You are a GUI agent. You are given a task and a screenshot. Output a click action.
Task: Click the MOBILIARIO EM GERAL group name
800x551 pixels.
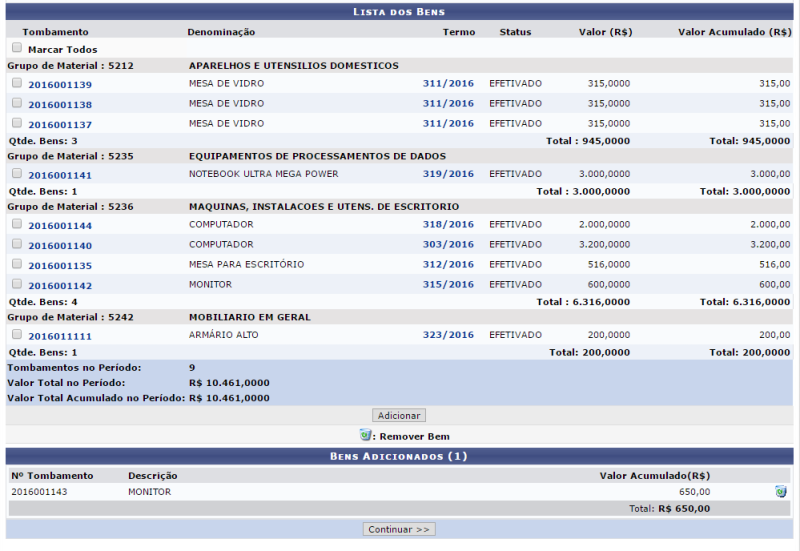(x=249, y=317)
